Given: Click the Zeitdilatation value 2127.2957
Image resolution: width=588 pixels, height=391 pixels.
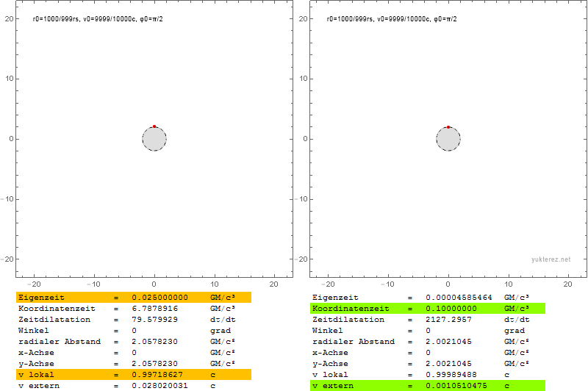Looking at the screenshot, I should click(448, 320).
